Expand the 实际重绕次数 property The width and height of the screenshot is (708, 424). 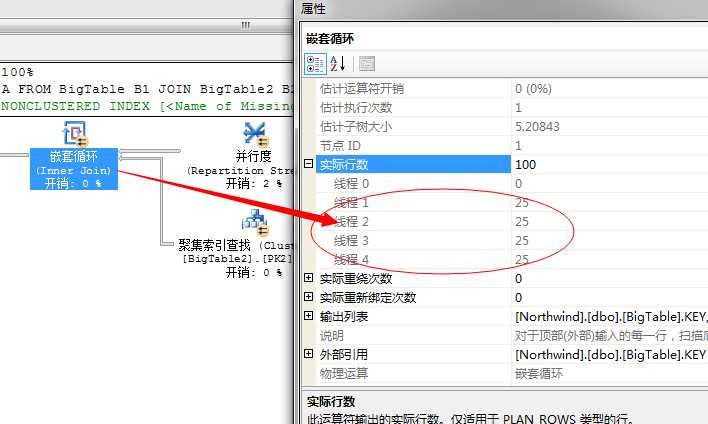(309, 278)
